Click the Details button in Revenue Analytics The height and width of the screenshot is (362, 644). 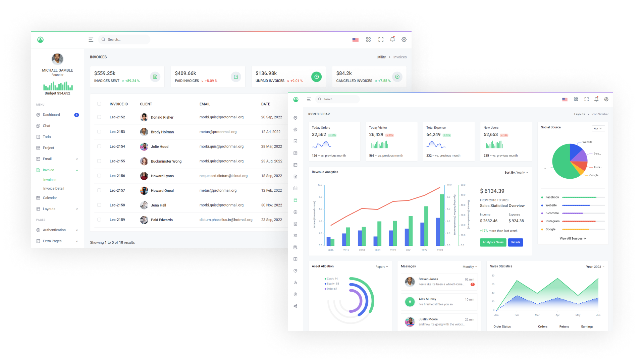tap(515, 242)
